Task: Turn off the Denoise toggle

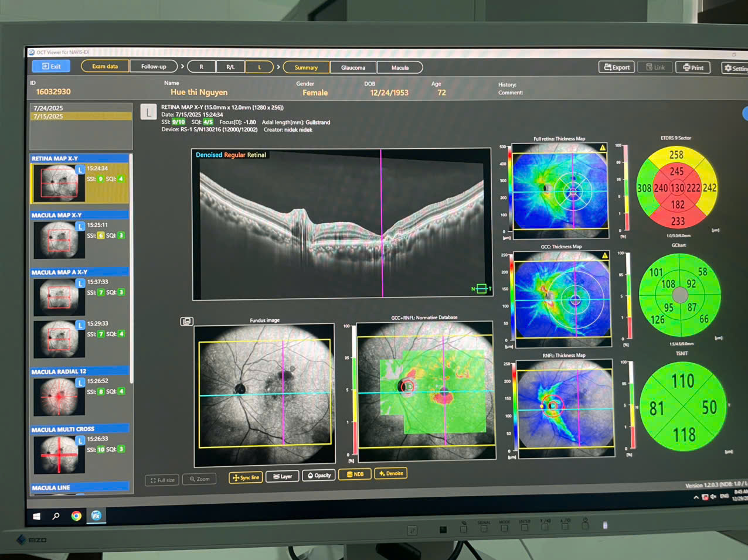Action: (x=390, y=473)
